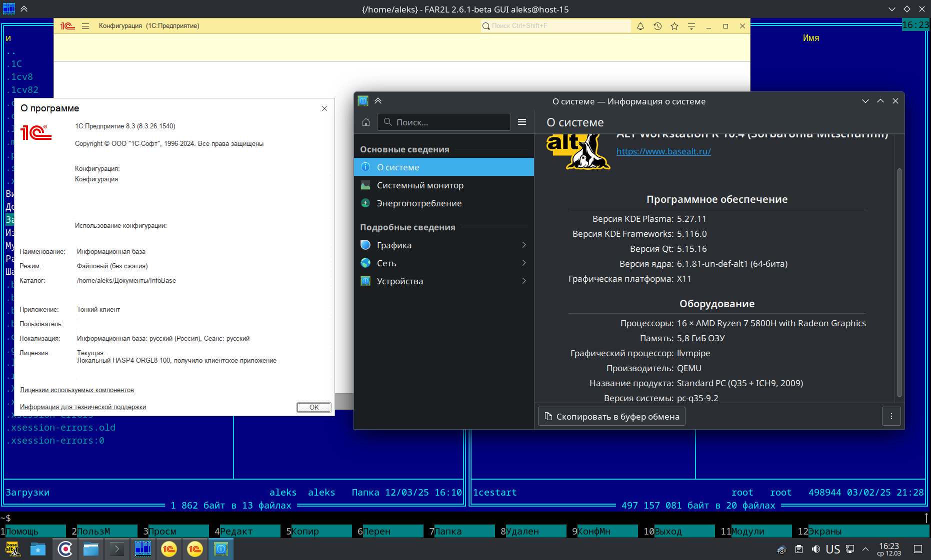Click FAR2L window menu icon in title bar
This screenshot has width=931, height=560.
pos(9,9)
